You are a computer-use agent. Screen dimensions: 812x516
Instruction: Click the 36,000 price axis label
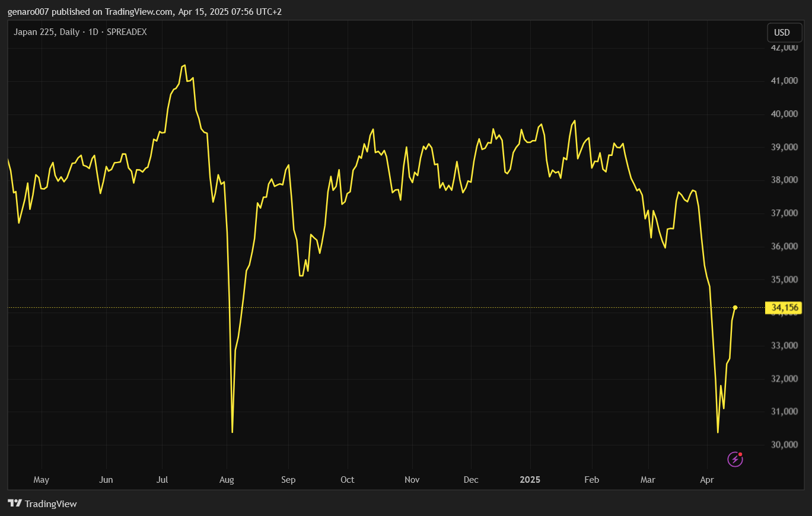[784, 246]
